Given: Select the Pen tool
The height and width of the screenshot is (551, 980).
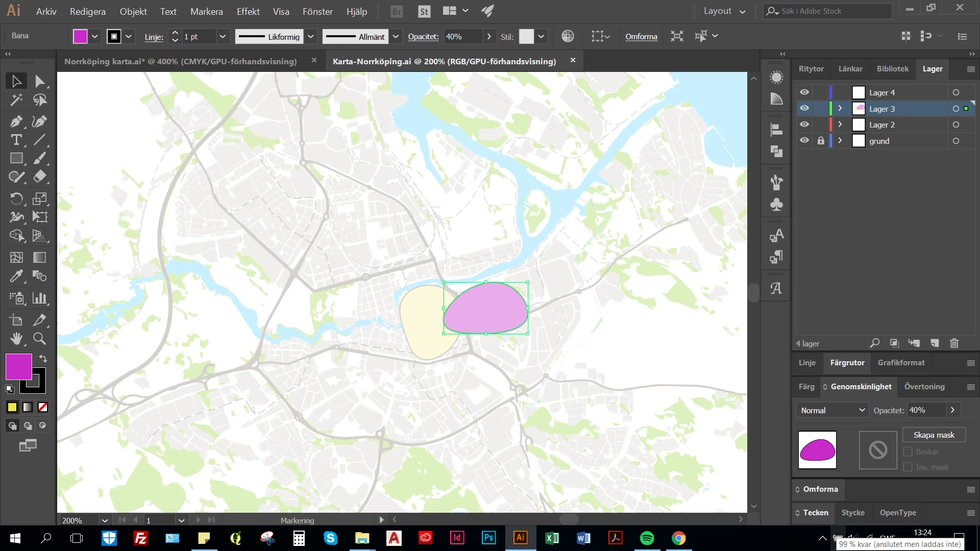Looking at the screenshot, I should [16, 121].
